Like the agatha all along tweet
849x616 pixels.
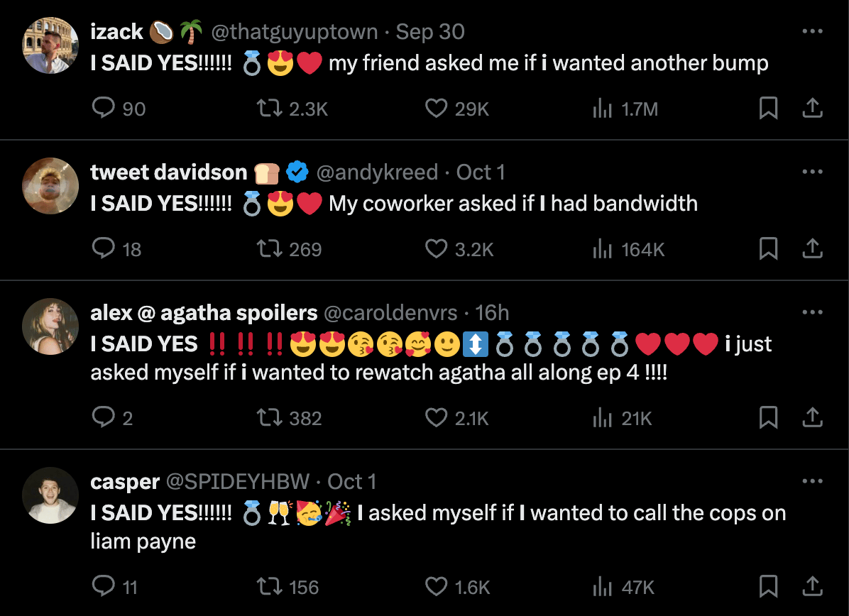coord(435,418)
